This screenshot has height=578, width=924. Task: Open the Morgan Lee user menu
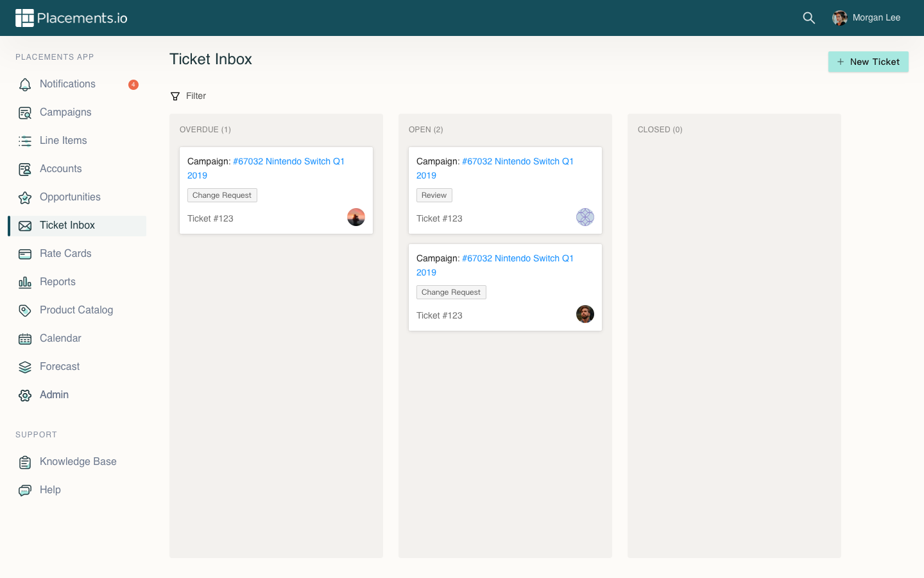click(x=866, y=18)
